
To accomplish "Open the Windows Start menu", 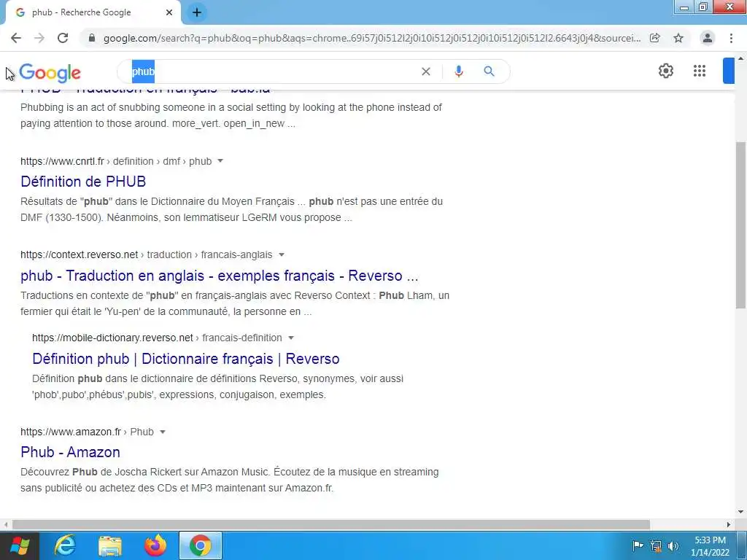I will 20,545.
